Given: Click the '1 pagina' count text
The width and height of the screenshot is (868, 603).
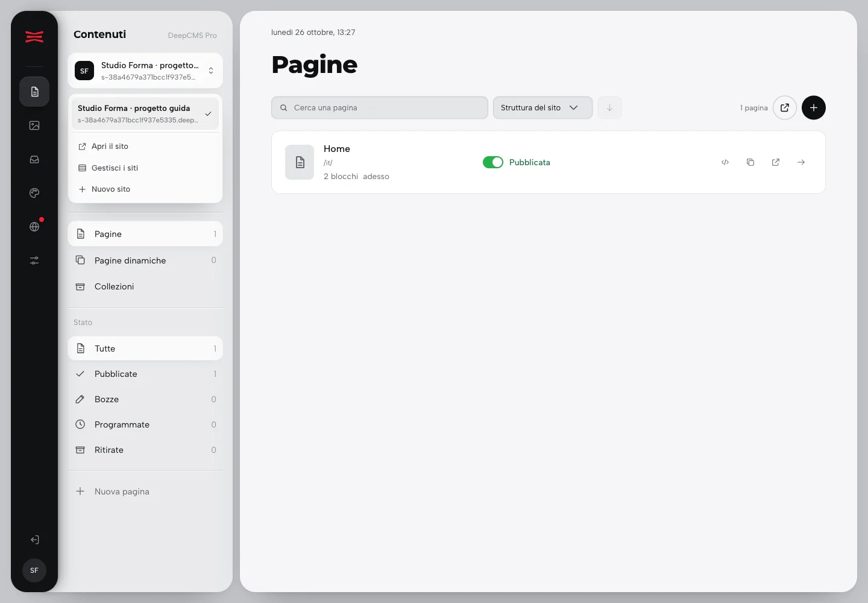Looking at the screenshot, I should [754, 108].
